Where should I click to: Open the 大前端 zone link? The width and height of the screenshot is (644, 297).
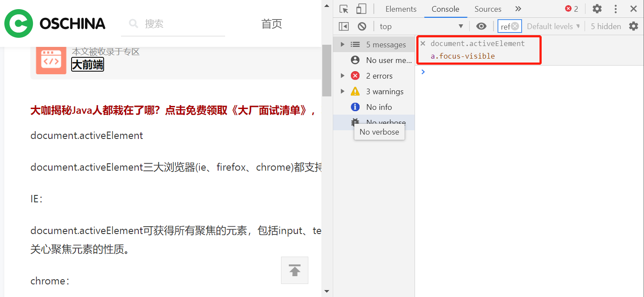point(87,64)
